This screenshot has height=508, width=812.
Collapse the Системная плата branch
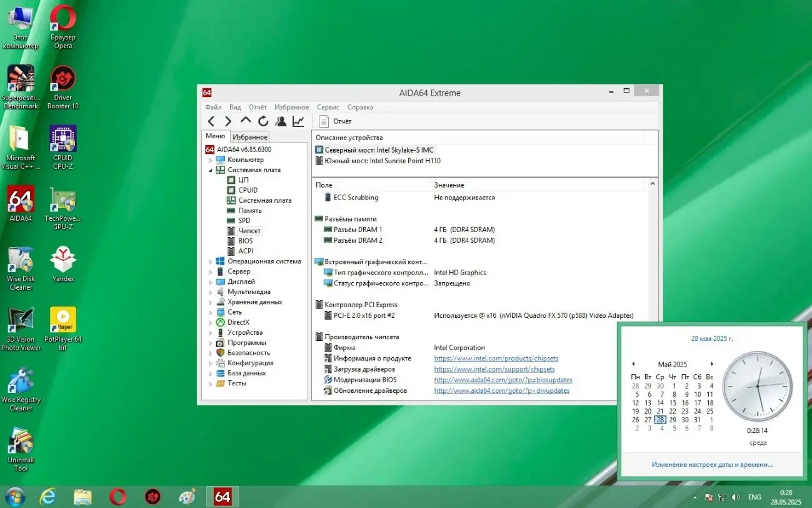tap(210, 170)
